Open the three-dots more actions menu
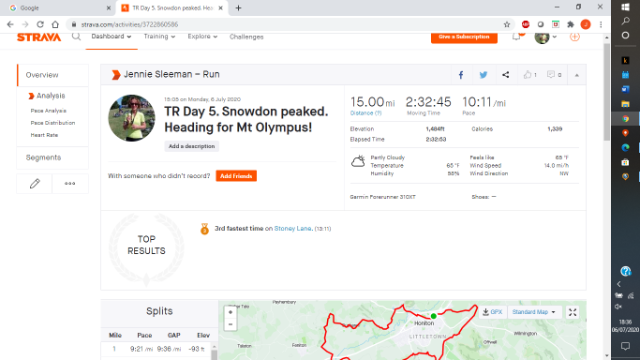 click(x=70, y=184)
